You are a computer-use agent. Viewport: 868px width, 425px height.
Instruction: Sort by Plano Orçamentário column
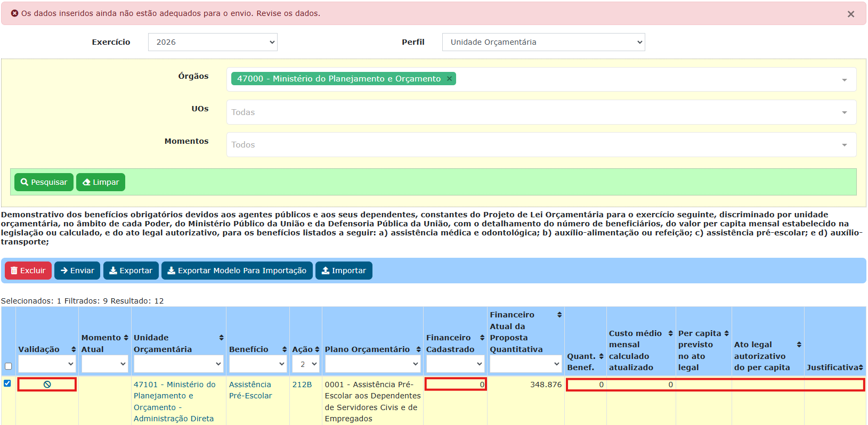pyautogui.click(x=418, y=349)
